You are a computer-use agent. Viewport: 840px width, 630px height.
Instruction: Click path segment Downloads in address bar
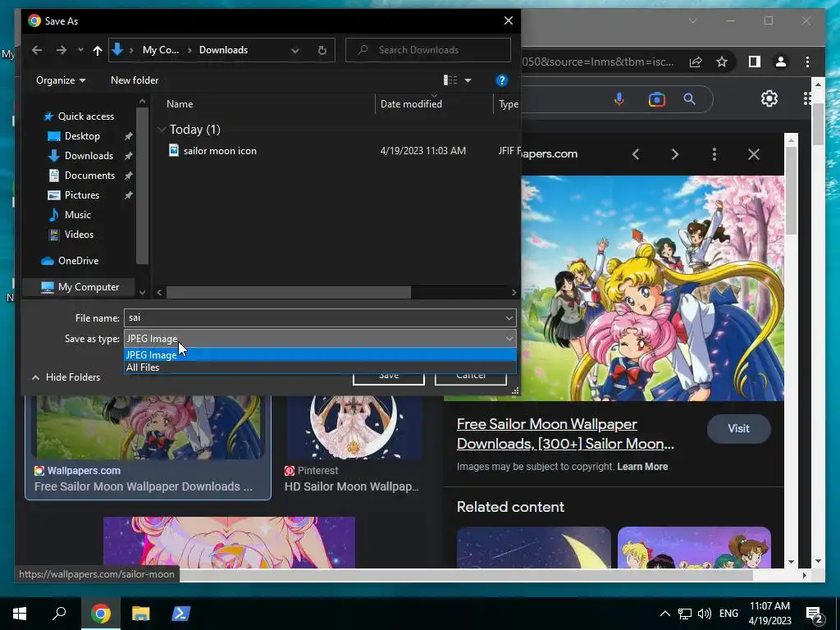[223, 50]
